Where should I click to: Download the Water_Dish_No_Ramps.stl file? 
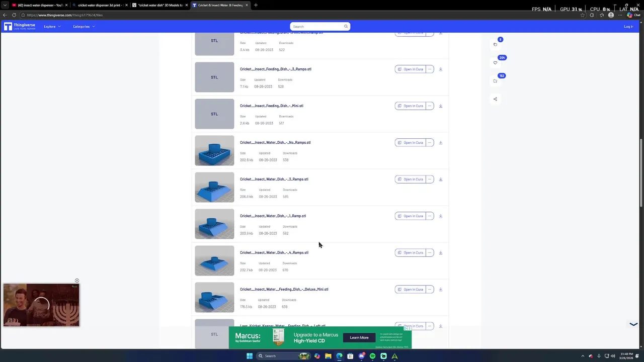440,143
